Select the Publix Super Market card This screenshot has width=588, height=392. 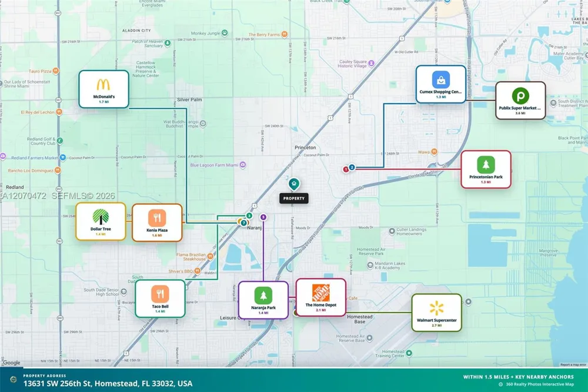520,101
